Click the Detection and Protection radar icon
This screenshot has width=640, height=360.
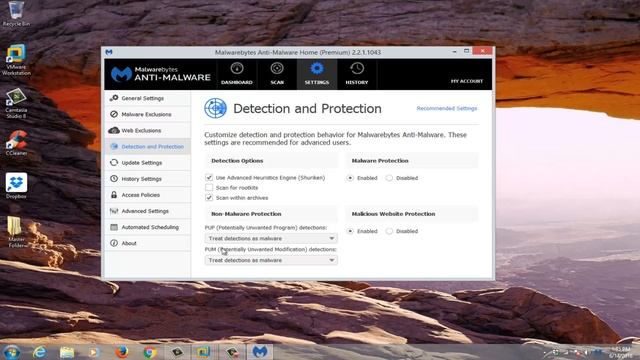pos(215,109)
